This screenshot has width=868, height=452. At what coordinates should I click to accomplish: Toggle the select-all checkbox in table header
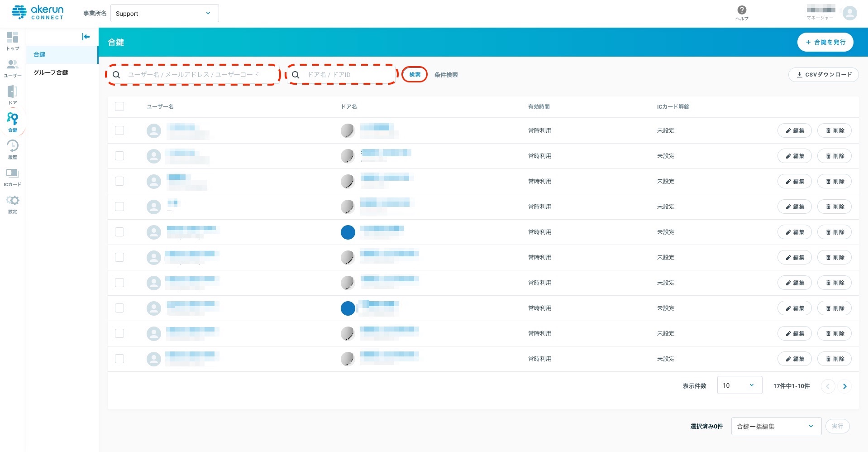coord(119,106)
